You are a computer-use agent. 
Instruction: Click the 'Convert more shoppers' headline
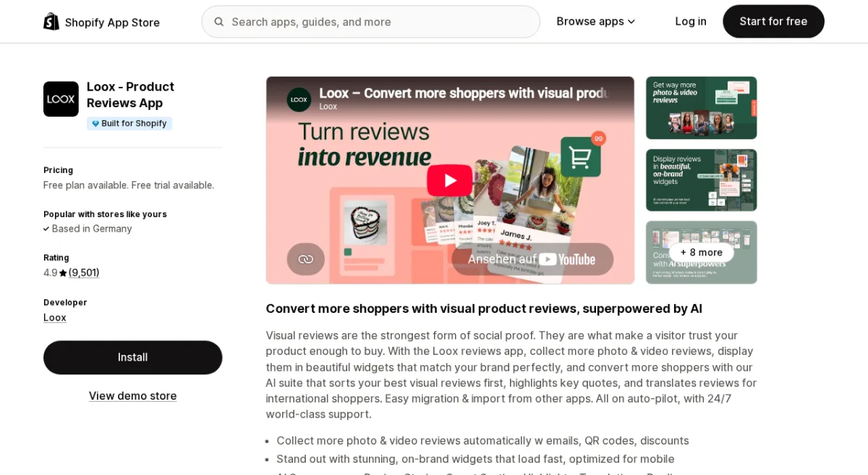point(484,308)
